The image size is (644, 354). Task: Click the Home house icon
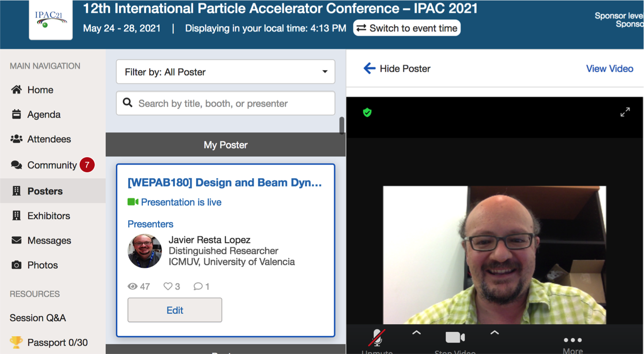17,90
